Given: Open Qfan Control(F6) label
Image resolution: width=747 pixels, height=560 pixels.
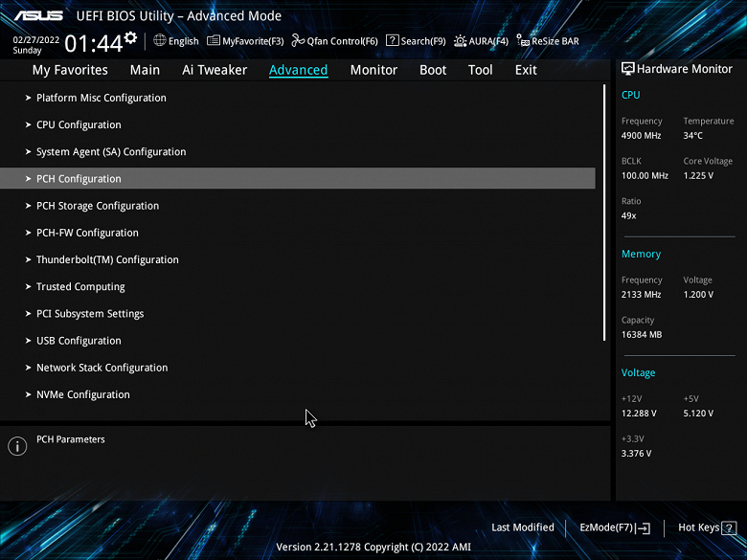Looking at the screenshot, I should (343, 41).
